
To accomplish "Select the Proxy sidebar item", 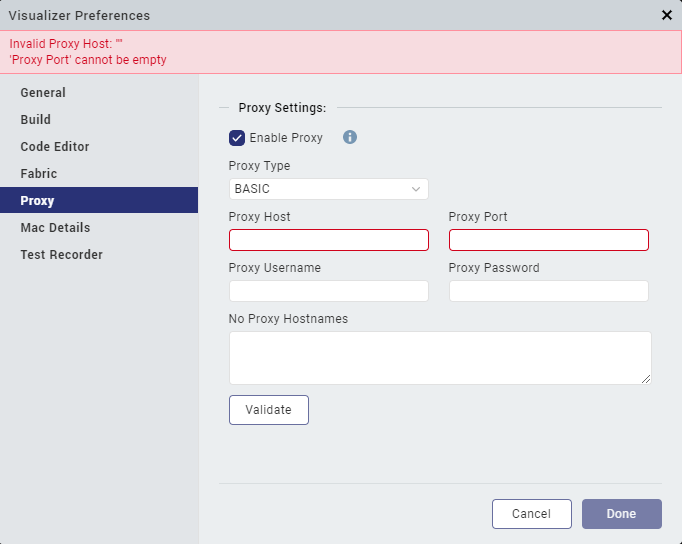I will pos(37,201).
